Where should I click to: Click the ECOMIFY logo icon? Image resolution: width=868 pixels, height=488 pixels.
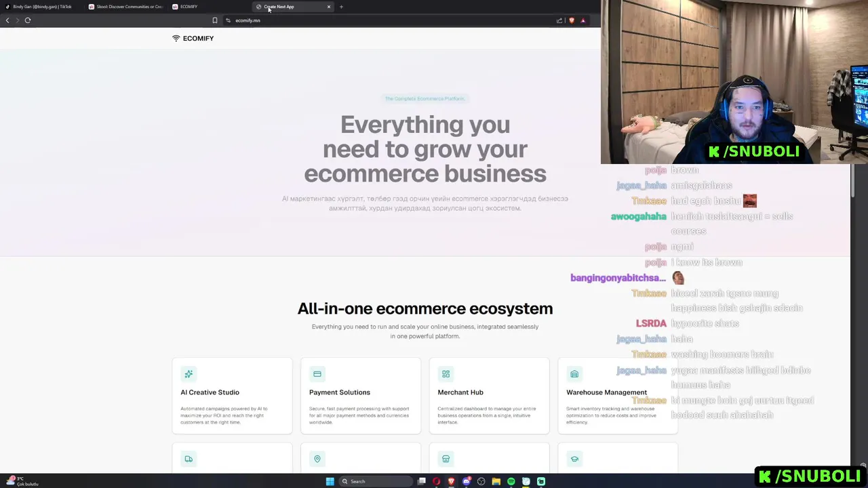[x=176, y=39]
